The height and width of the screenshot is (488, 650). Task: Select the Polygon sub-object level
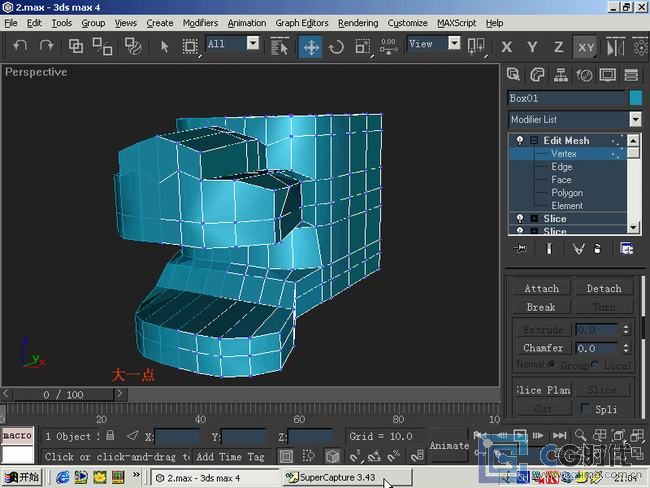point(567,193)
